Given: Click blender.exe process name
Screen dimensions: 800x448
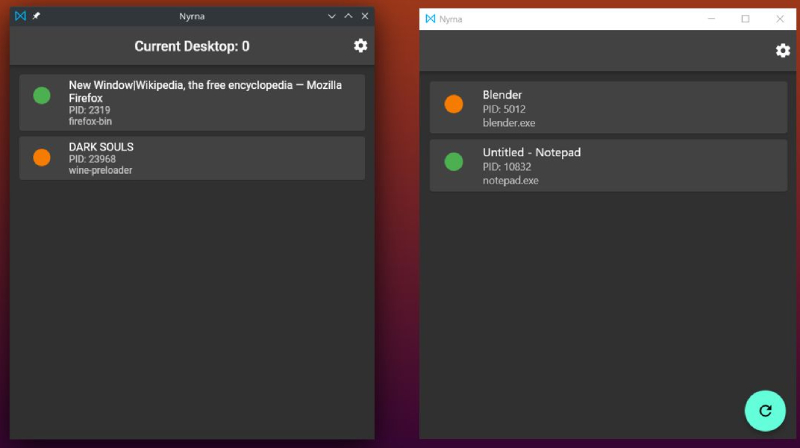Looking at the screenshot, I should [x=509, y=123].
